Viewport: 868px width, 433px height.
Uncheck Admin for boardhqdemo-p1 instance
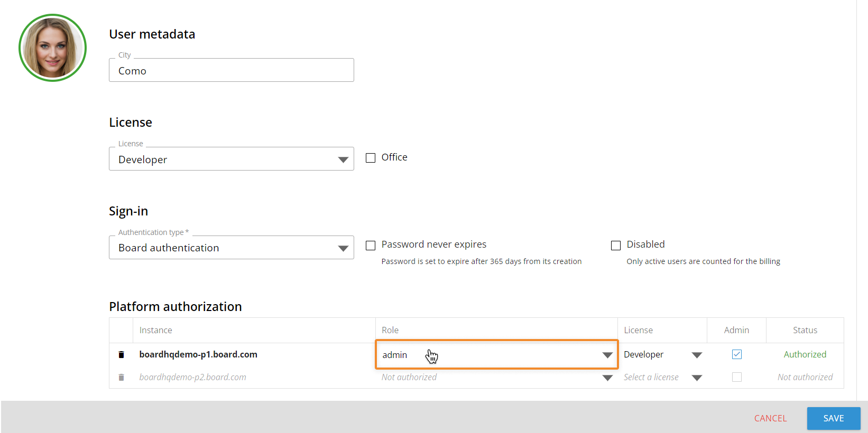pyautogui.click(x=736, y=354)
